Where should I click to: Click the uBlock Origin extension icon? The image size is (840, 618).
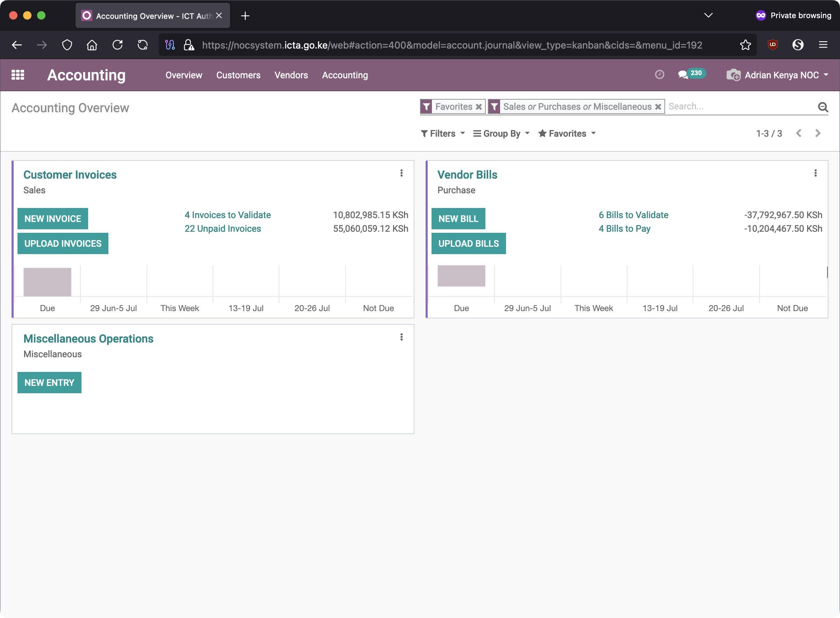click(773, 45)
